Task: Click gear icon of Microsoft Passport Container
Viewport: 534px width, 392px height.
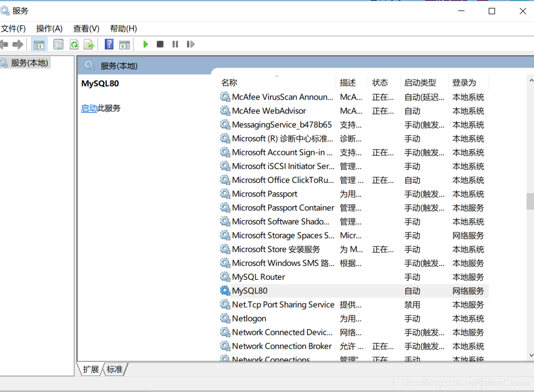Action: [225, 208]
